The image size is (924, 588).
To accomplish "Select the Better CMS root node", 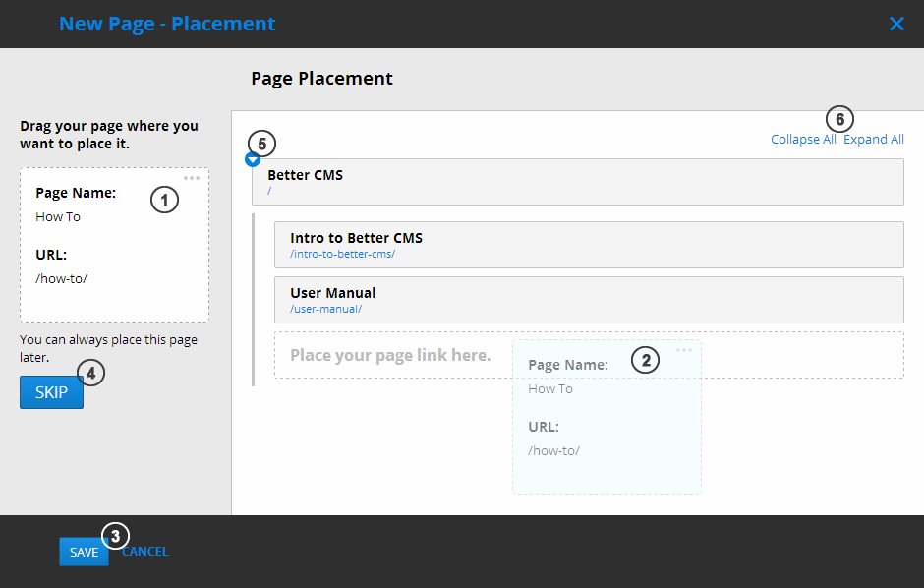I will tap(578, 181).
